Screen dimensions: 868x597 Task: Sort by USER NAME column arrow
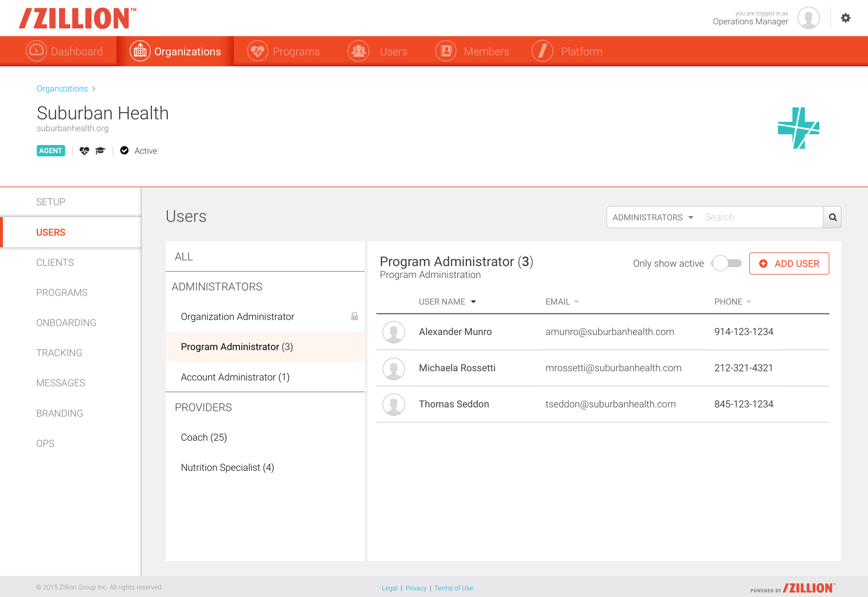[474, 302]
